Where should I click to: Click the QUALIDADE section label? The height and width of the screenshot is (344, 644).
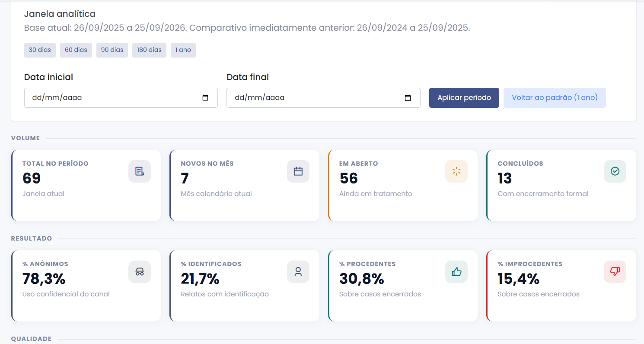pos(31,339)
